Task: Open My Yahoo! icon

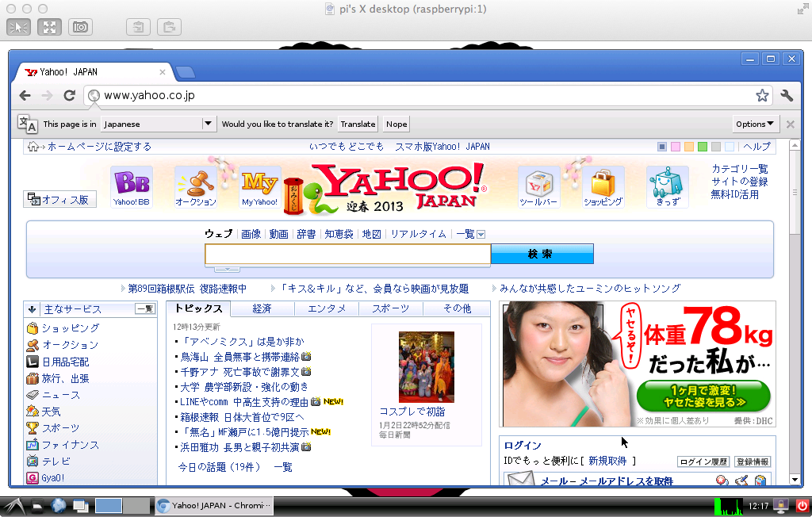Action: click(x=260, y=187)
